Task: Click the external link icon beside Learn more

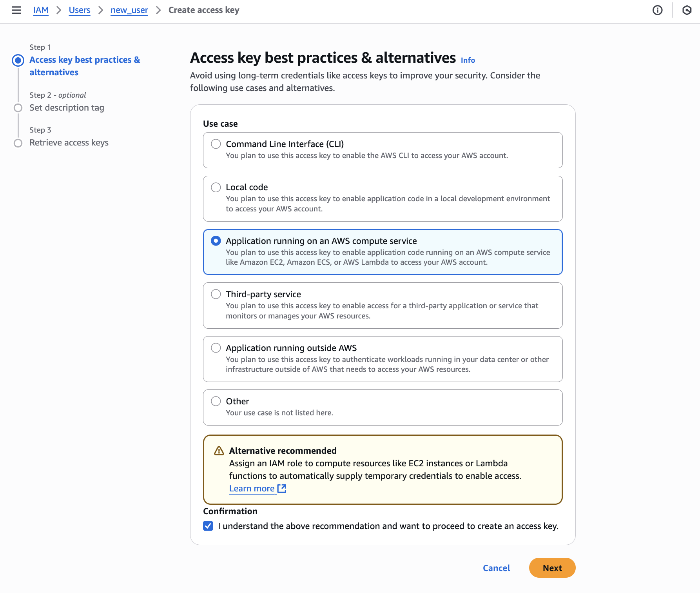Action: point(282,488)
